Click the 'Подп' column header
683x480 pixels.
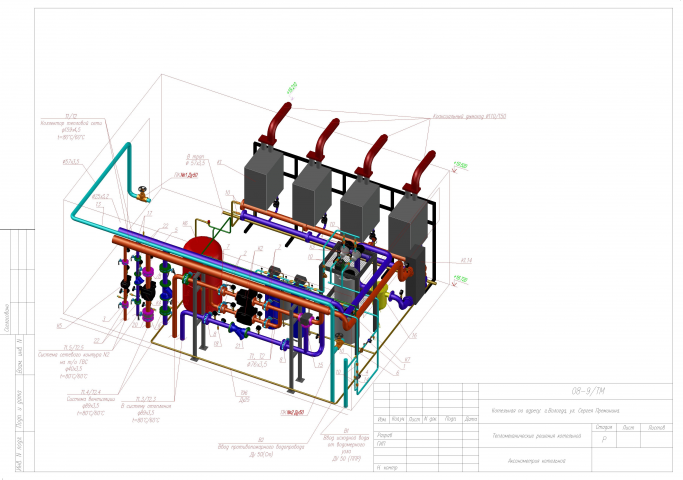(450, 419)
